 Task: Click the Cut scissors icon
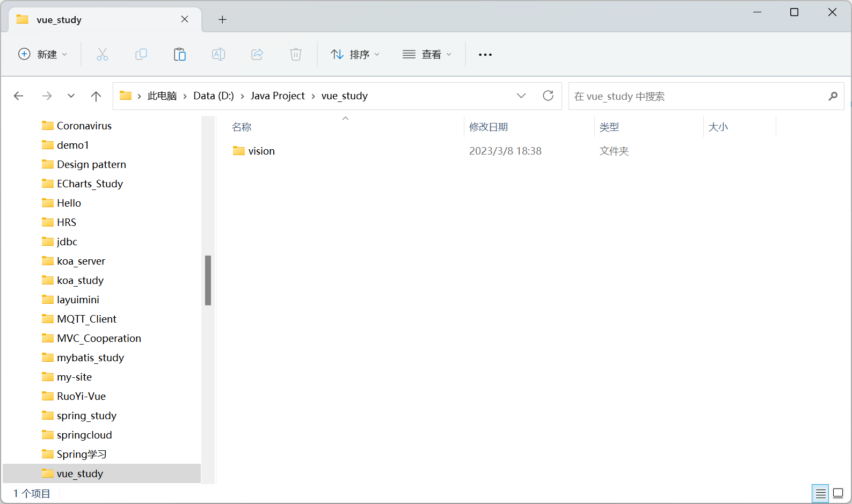pyautogui.click(x=103, y=54)
